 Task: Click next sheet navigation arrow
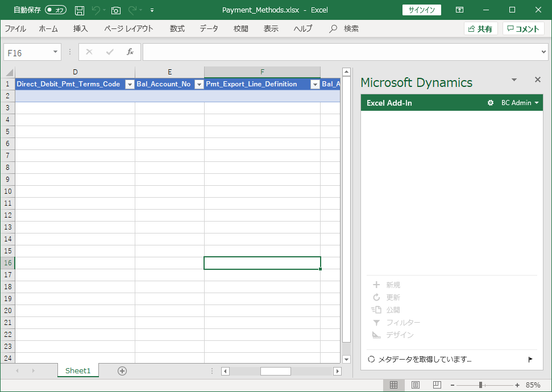[x=33, y=371]
